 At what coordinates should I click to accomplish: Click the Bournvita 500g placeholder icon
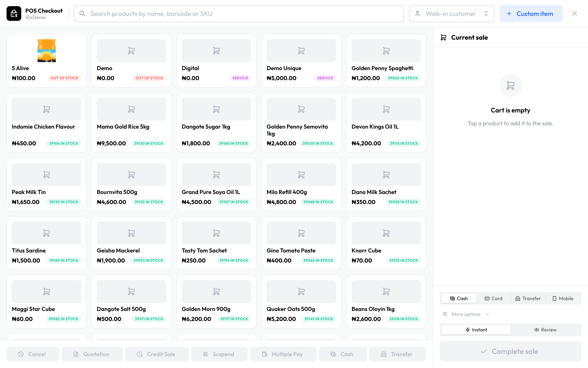click(131, 175)
